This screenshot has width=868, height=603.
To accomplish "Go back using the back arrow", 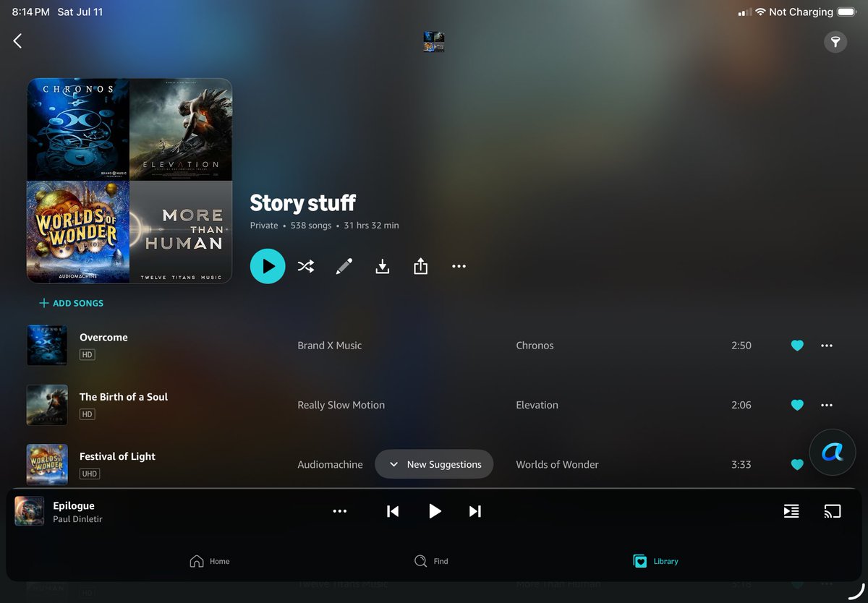I will pos(17,41).
